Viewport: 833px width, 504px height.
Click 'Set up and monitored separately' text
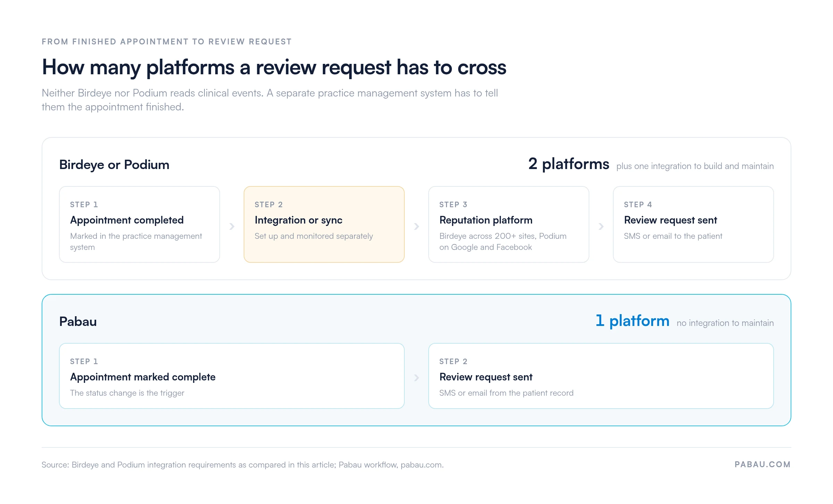click(313, 236)
